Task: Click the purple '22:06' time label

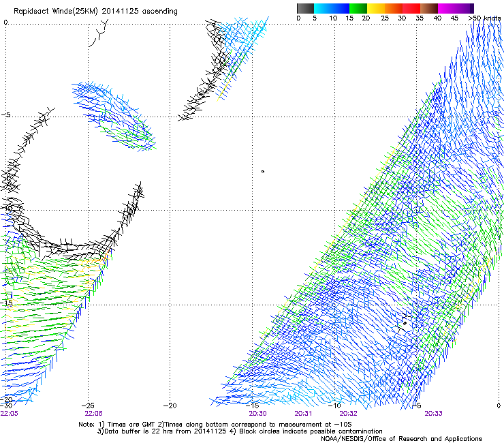Action: tap(93, 414)
